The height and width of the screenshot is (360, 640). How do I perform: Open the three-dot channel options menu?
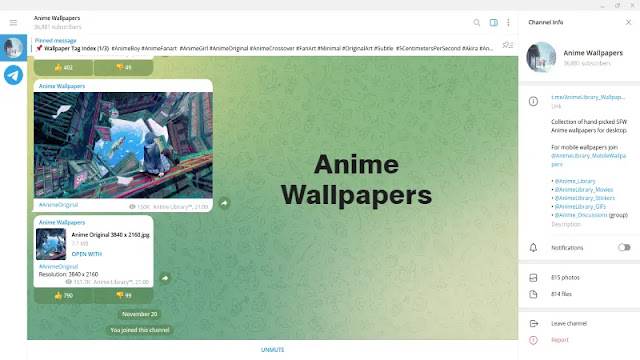[508, 22]
